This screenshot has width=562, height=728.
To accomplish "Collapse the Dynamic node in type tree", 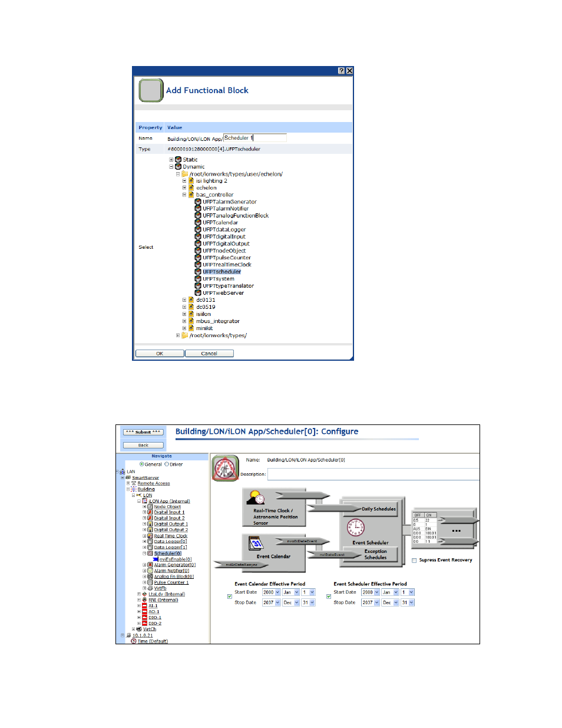I will 171,167.
